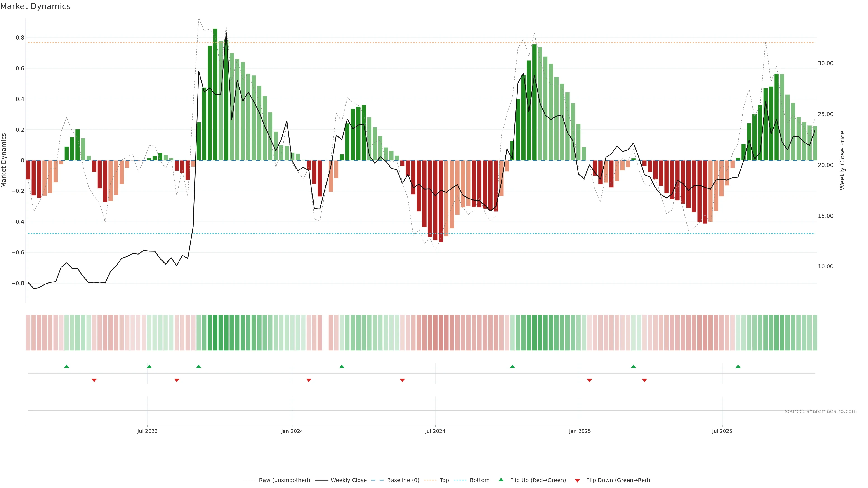Viewport: 868px width, 488px height.
Task: Click the Weekly Close Price axis title
Action: pyautogui.click(x=842, y=160)
